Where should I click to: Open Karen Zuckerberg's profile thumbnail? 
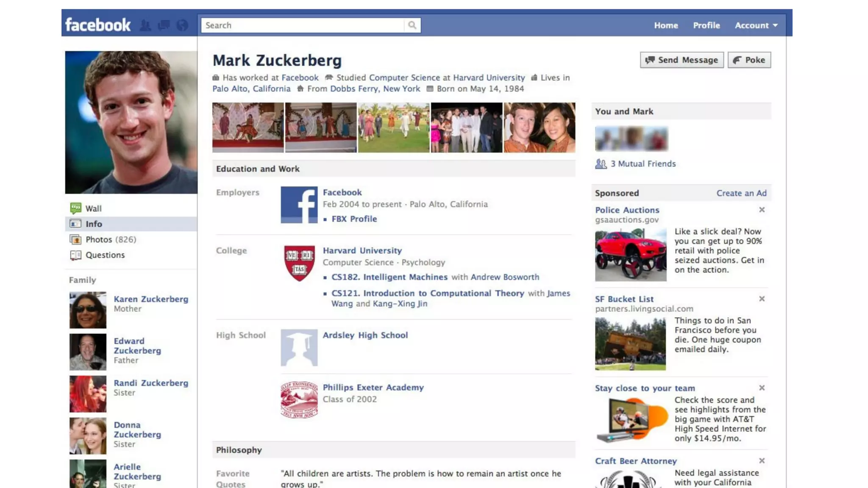point(88,310)
